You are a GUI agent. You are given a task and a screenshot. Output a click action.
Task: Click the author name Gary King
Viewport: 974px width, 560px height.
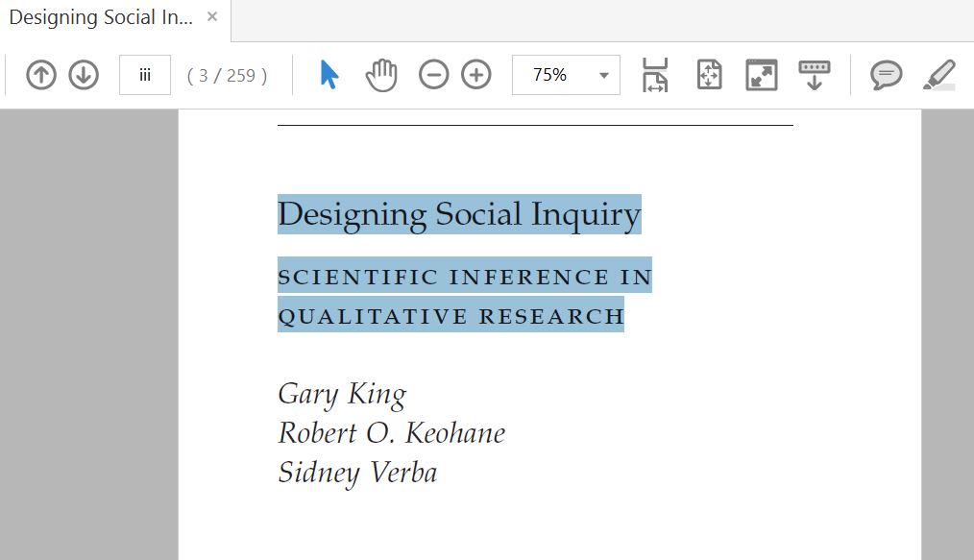(342, 394)
